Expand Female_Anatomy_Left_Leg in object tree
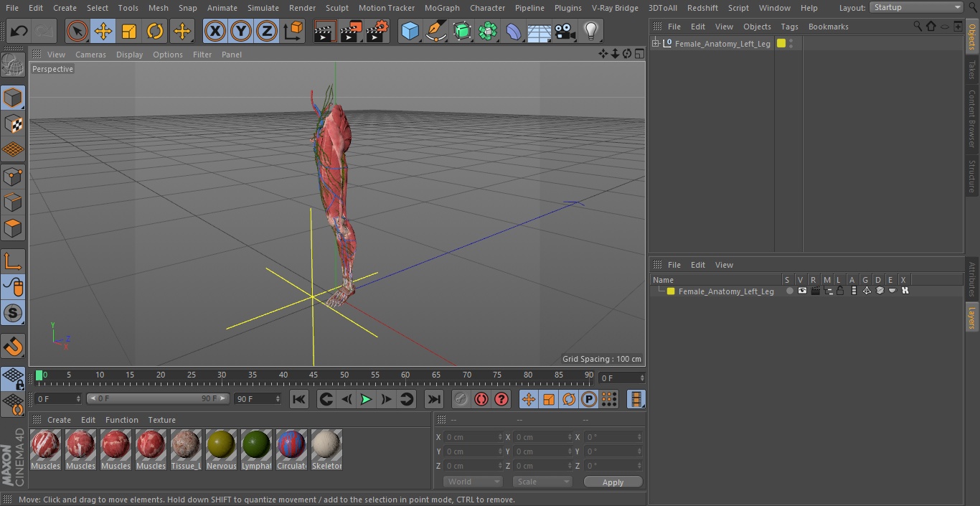The width and height of the screenshot is (980, 506). click(x=655, y=44)
